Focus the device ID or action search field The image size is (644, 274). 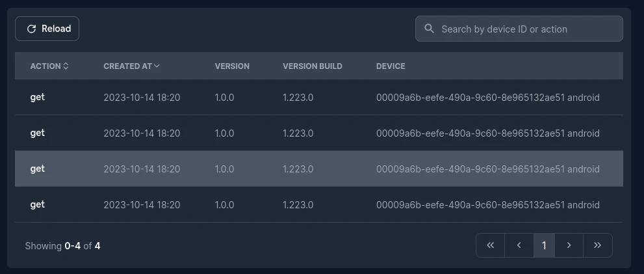click(x=526, y=29)
